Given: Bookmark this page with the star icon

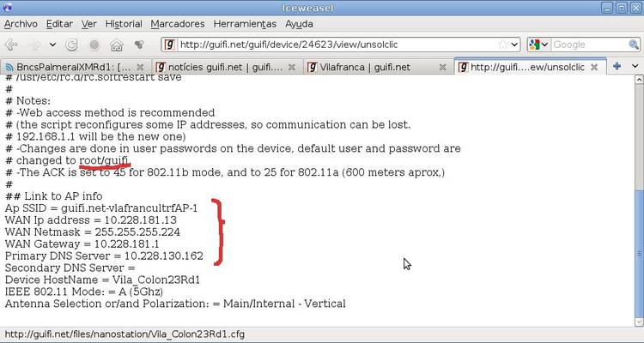Looking at the screenshot, I should (502, 45).
